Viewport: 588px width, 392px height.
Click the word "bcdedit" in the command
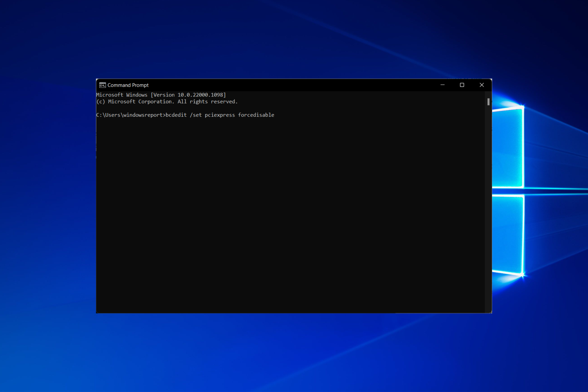pos(176,115)
